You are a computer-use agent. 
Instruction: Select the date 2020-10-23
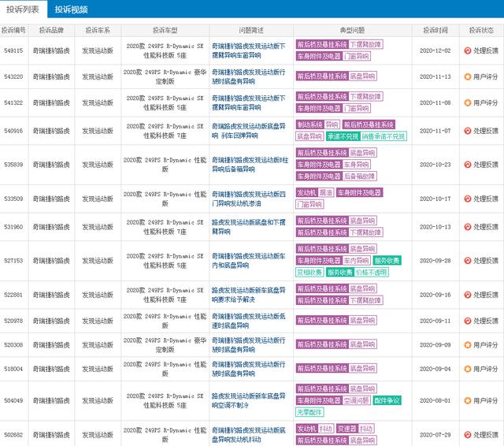pyautogui.click(x=435, y=165)
